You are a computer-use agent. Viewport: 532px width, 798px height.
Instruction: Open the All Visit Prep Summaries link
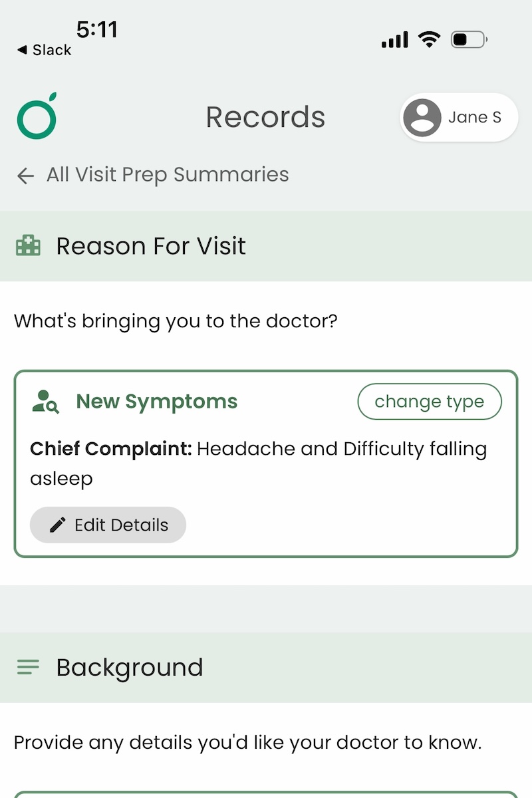(167, 175)
